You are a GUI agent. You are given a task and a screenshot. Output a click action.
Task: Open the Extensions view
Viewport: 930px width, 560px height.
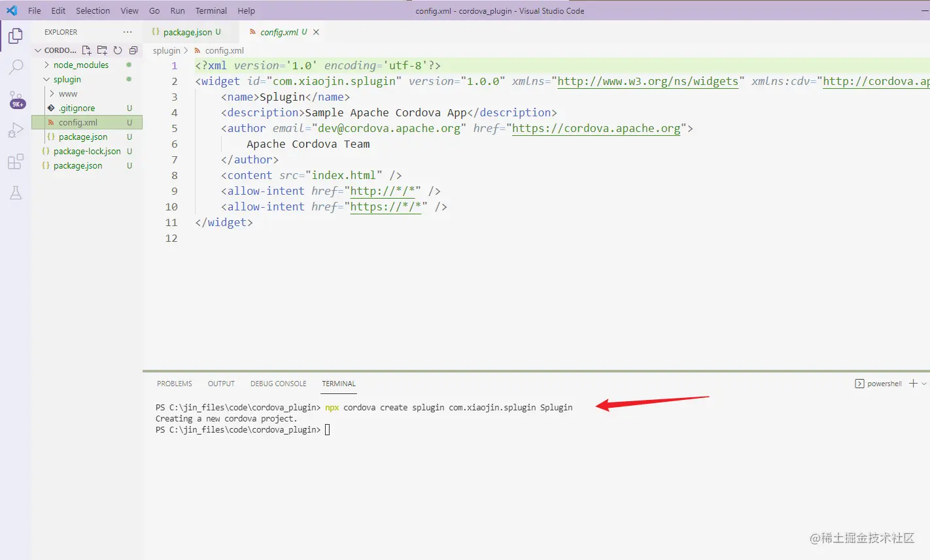[x=16, y=161]
